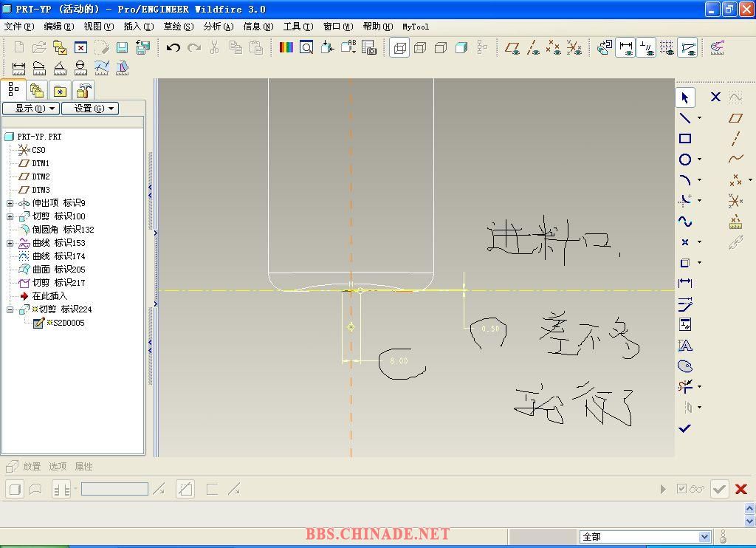The image size is (756, 548).
Task: Select the sketcher Text tool
Action: click(685, 346)
